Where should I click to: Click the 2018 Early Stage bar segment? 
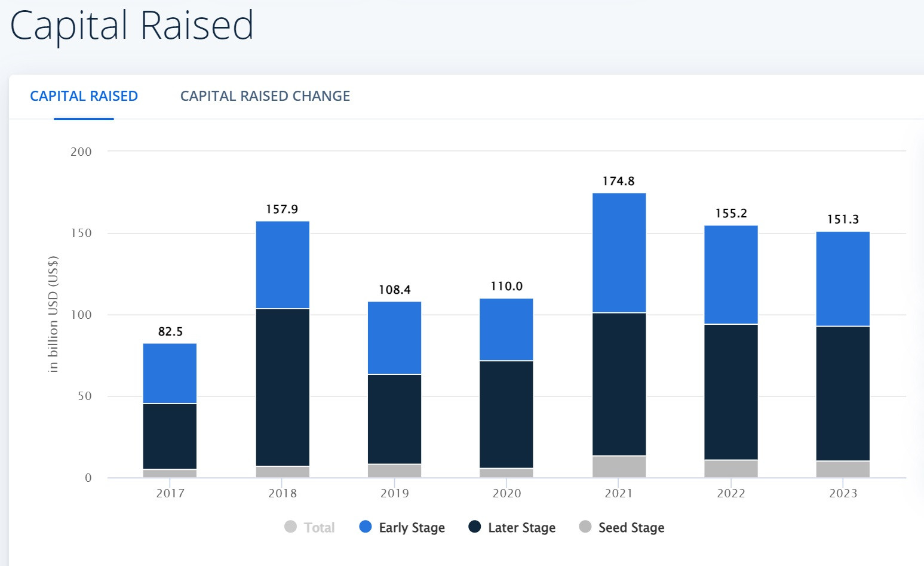pyautogui.click(x=283, y=264)
